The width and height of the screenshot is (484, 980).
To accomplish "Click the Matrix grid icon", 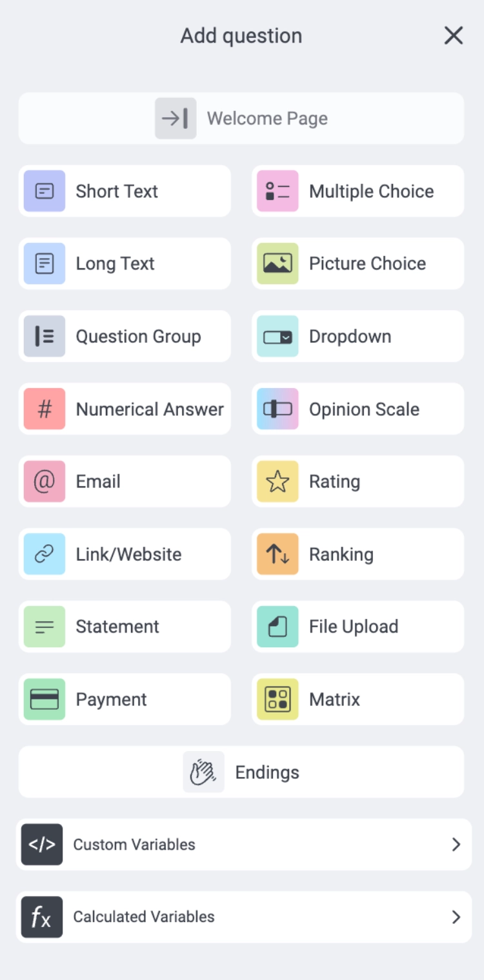I will [x=276, y=699].
